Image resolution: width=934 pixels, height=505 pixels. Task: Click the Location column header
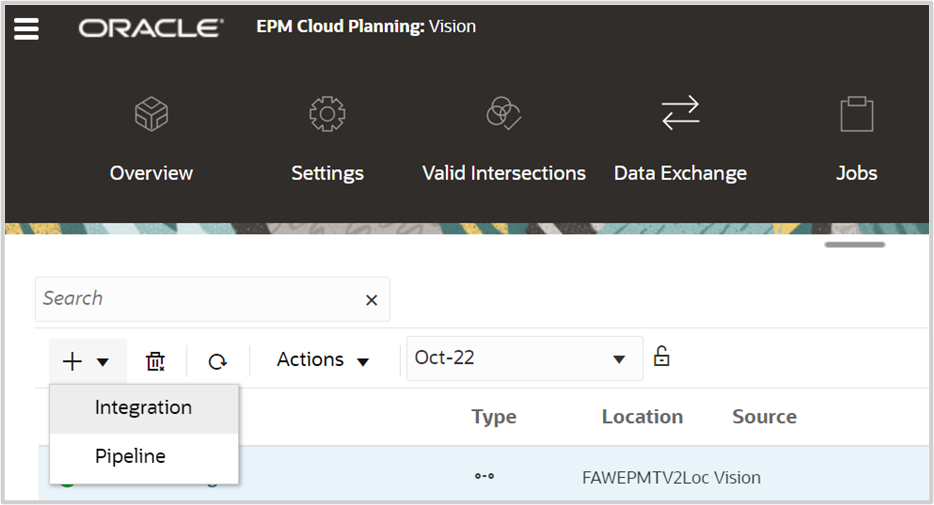(x=642, y=417)
